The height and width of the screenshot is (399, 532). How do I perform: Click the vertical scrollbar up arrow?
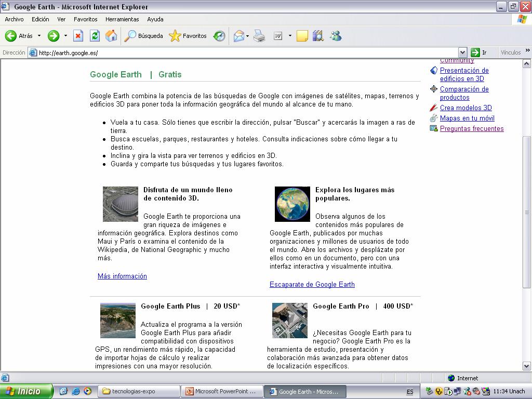tap(526, 63)
